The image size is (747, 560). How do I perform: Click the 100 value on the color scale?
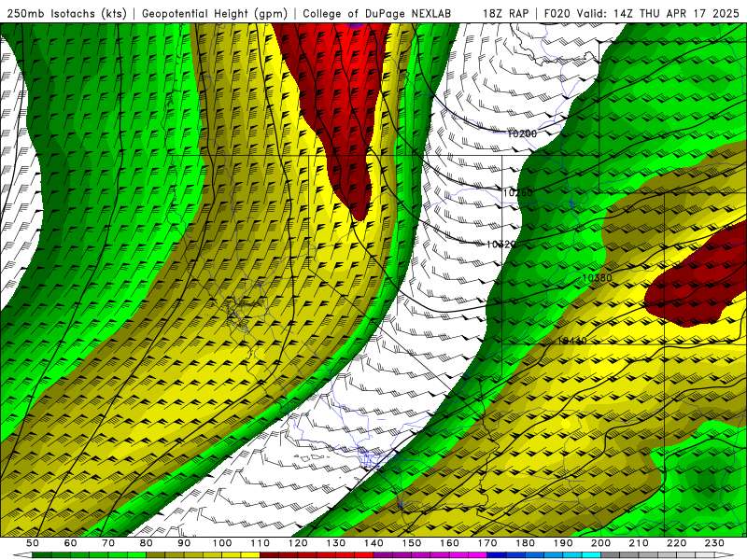pyautogui.click(x=222, y=543)
